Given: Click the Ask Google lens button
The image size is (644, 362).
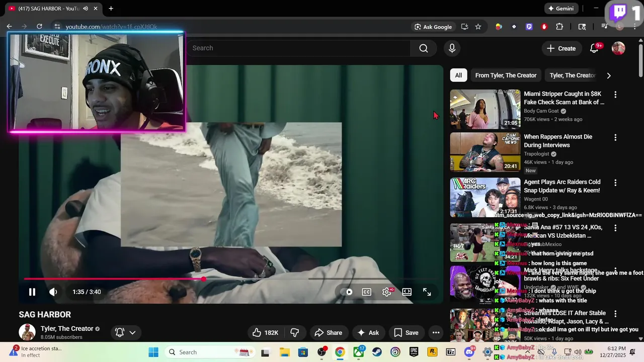Looking at the screenshot, I should (433, 27).
